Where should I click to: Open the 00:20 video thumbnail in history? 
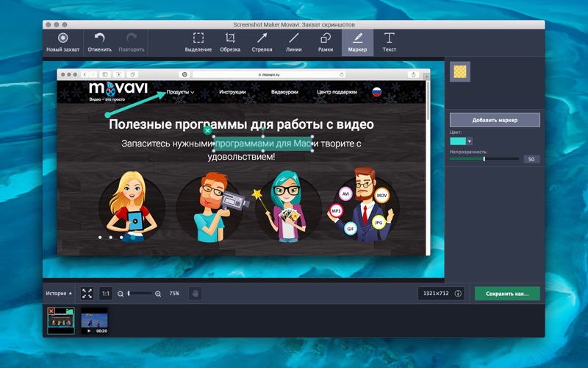(x=95, y=321)
